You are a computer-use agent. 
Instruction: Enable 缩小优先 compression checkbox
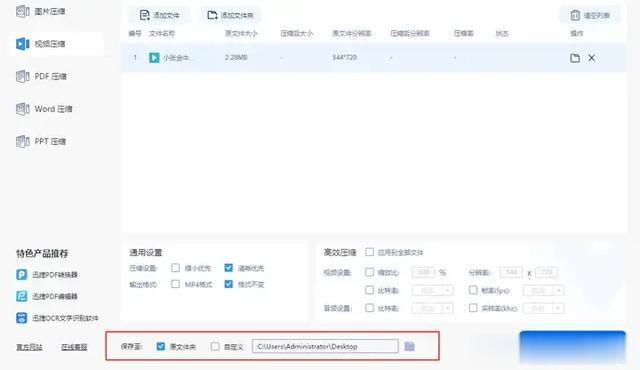(x=176, y=268)
